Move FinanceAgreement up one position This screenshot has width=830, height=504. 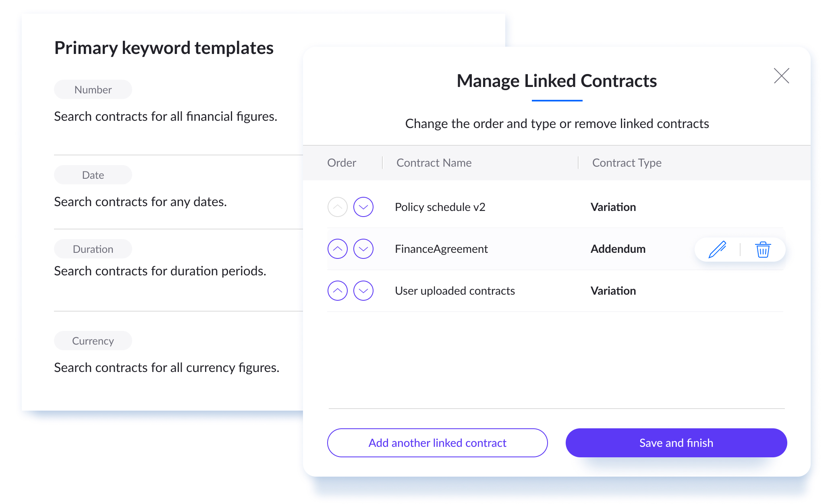coord(337,249)
